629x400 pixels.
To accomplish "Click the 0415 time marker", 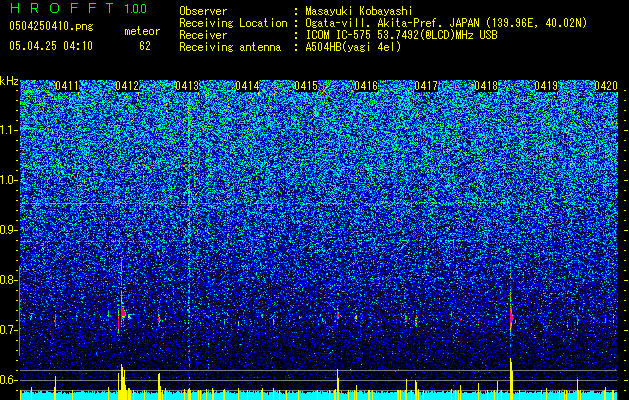I will pos(306,86).
